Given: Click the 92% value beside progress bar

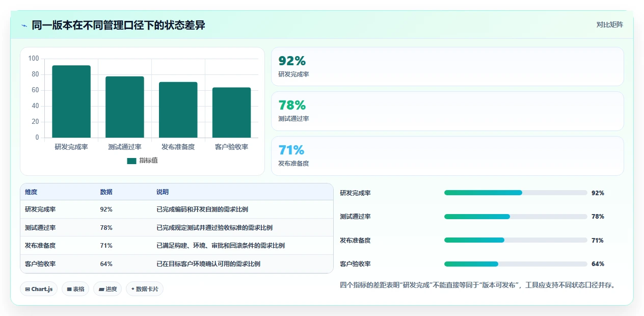Looking at the screenshot, I should tap(598, 193).
